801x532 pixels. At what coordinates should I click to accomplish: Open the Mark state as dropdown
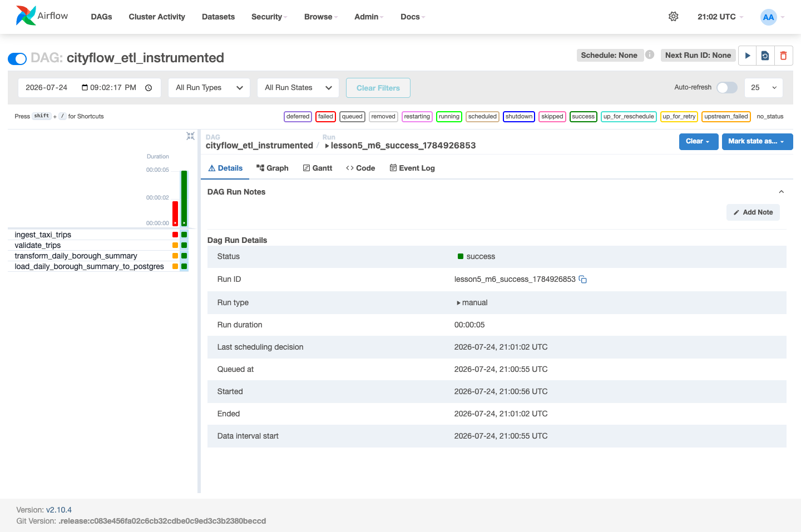[757, 141]
